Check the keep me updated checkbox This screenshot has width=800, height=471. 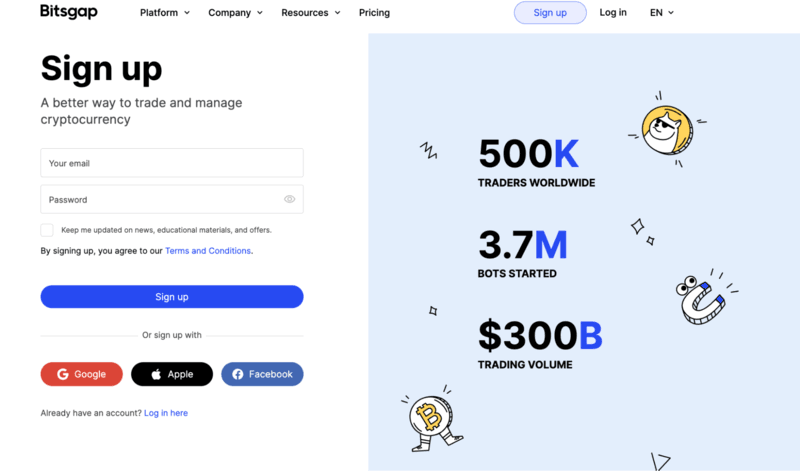[x=47, y=230]
